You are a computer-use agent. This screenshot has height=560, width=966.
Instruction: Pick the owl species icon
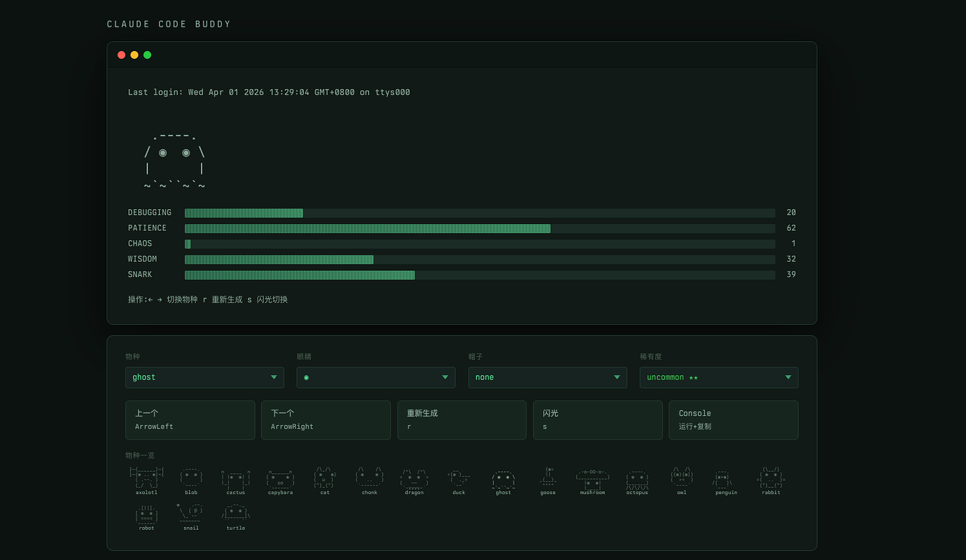click(682, 480)
